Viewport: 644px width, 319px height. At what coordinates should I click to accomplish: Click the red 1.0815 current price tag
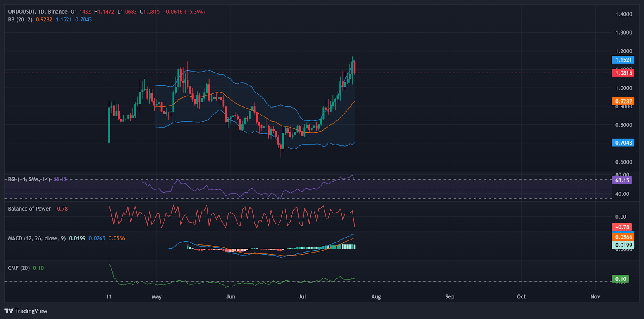point(623,73)
